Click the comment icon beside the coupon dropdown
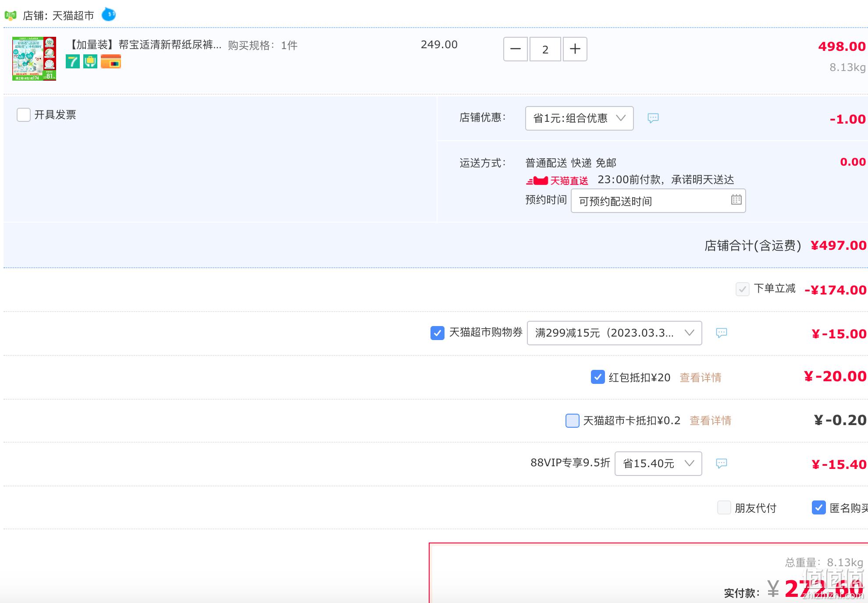Viewport: 868px width, 603px height. click(722, 333)
